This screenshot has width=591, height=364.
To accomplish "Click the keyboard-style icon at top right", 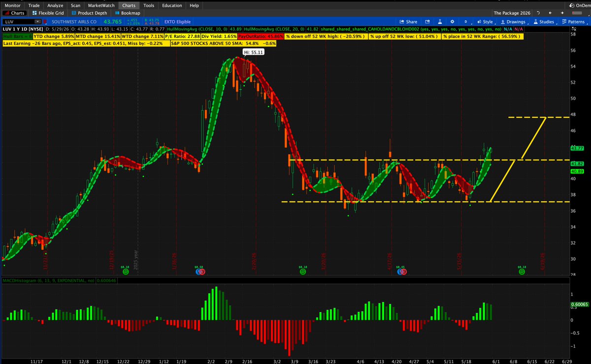I will pos(577,13).
